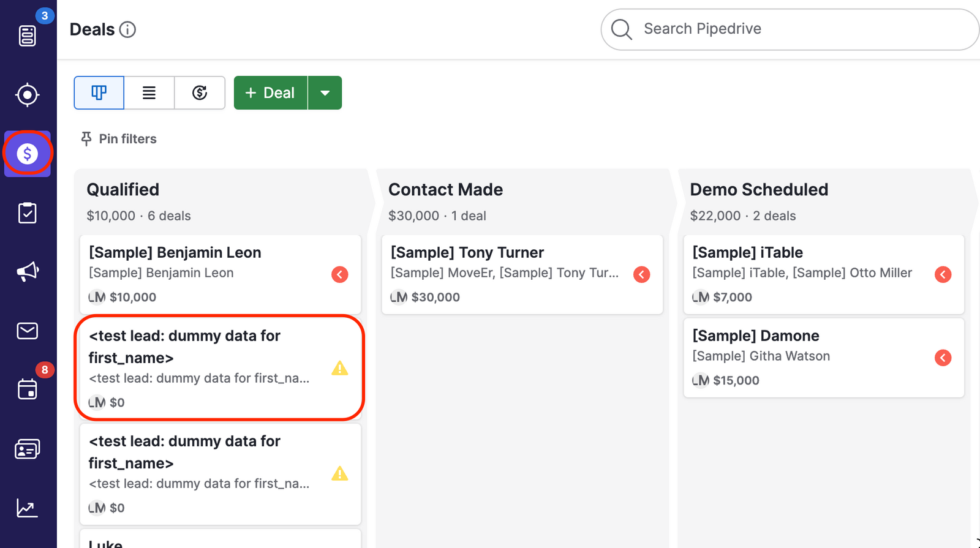Open Campaigns megaphone icon in sidebar
980x548 pixels.
(28, 271)
